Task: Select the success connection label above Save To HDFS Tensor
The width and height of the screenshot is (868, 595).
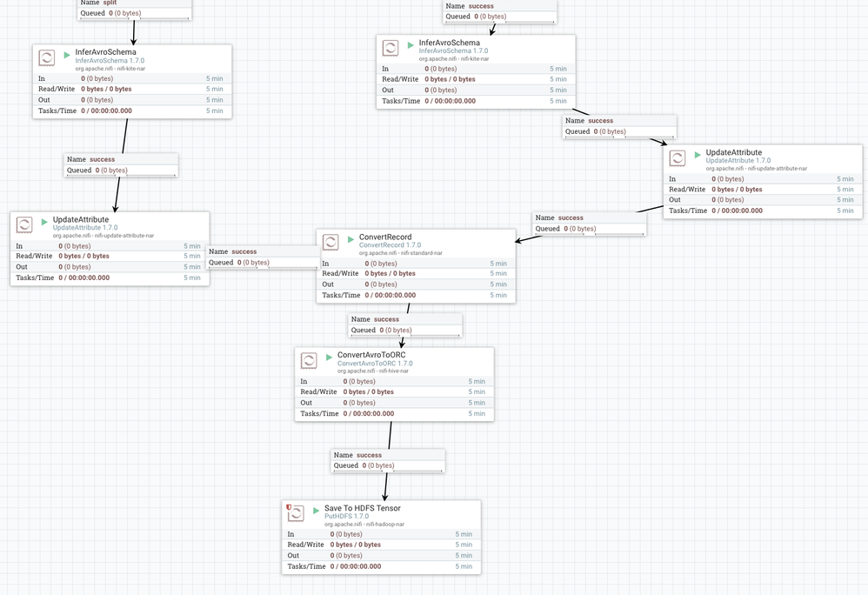Action: click(360, 454)
